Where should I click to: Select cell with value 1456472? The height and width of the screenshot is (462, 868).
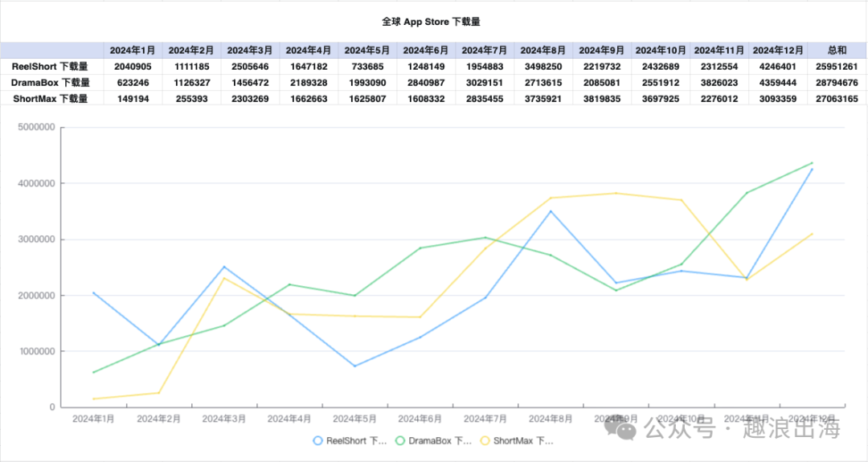[x=250, y=83]
